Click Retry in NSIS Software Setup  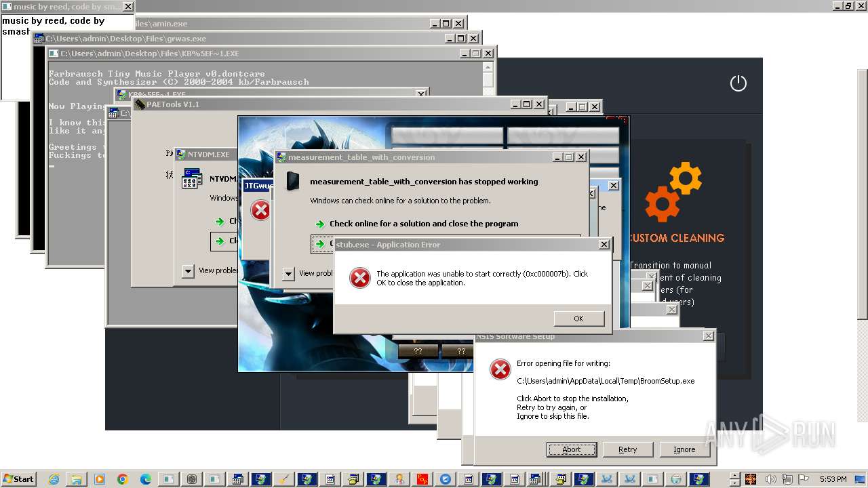click(628, 449)
